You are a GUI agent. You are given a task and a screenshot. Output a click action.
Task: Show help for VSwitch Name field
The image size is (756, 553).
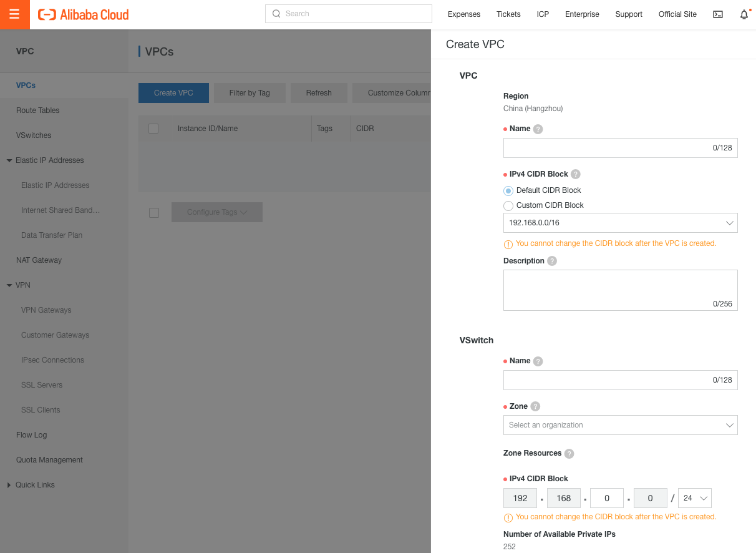tap(538, 361)
